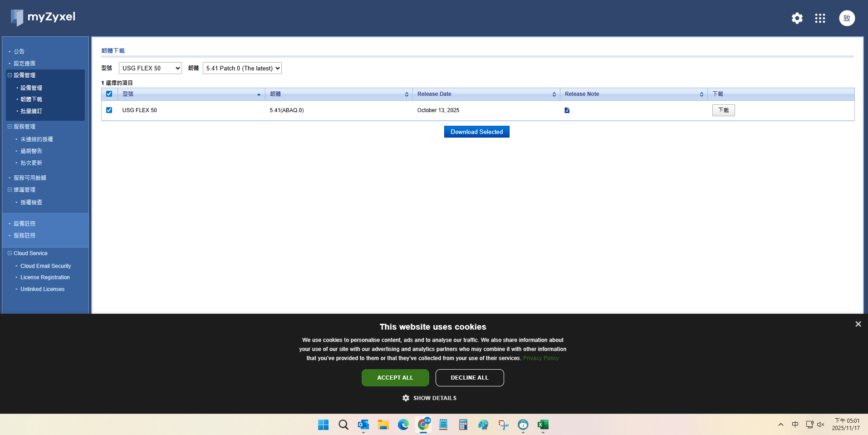The image size is (868, 435).
Task: Open the clock and date panel
Action: click(x=846, y=425)
